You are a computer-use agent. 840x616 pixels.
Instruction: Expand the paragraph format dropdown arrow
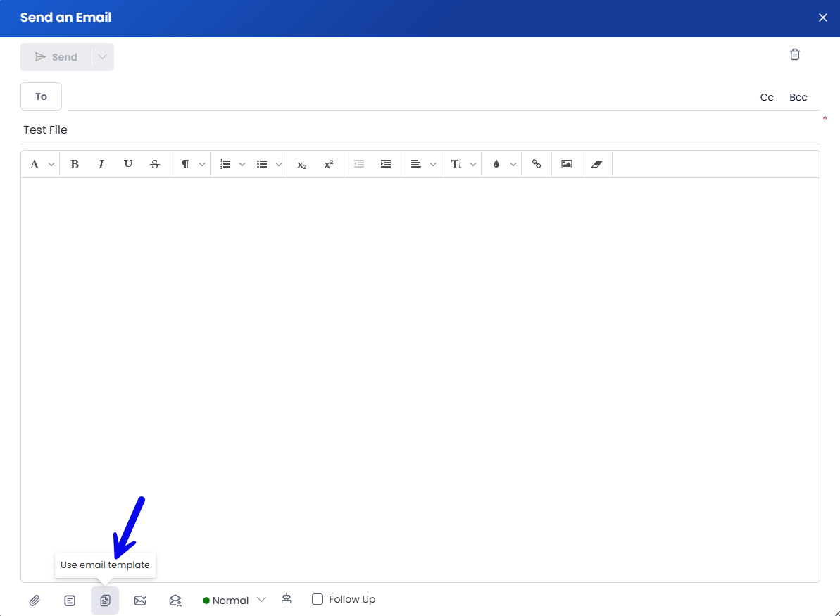tap(202, 165)
